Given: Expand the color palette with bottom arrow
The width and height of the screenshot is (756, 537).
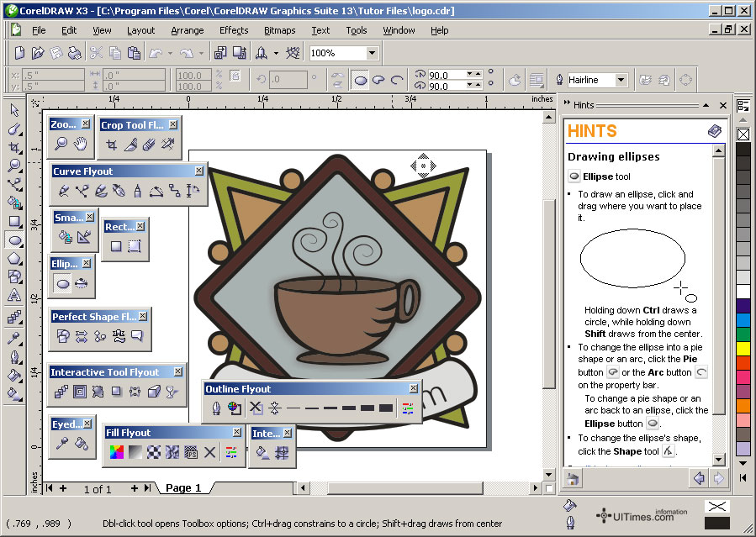Looking at the screenshot, I should point(743,478).
